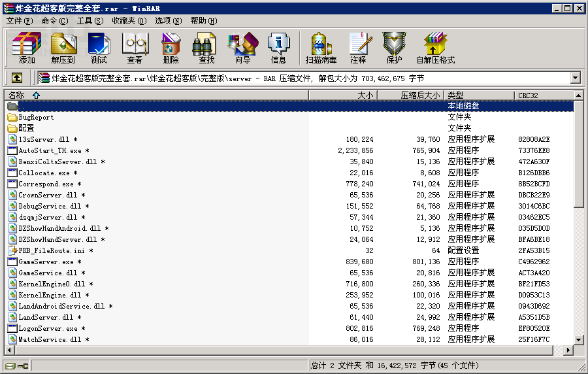Screen dimensions: 588x374
Task: Sort by Name (名称) column header
Action: click(156, 95)
